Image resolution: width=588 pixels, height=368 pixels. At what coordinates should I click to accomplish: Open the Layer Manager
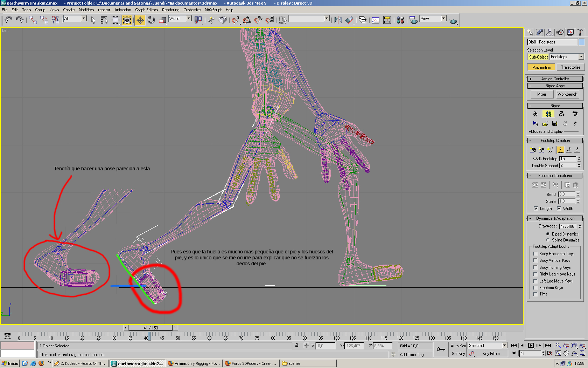[363, 20]
